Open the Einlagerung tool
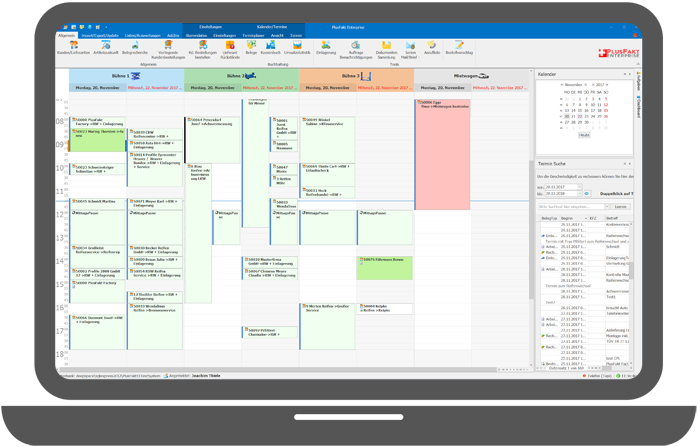The width and height of the screenshot is (700, 447). pyautogui.click(x=326, y=47)
